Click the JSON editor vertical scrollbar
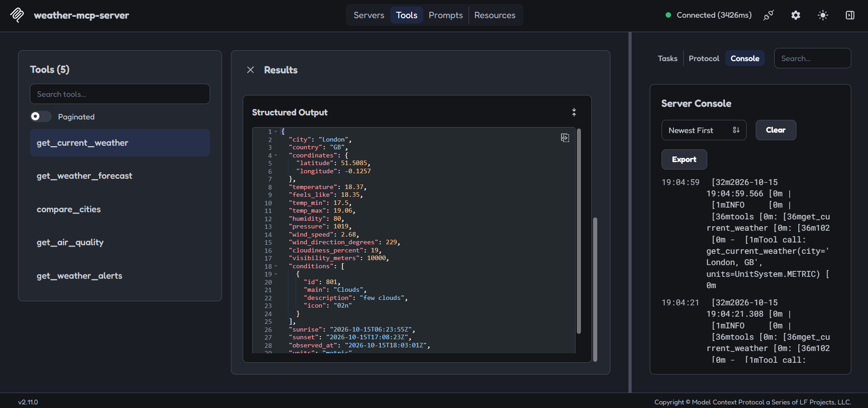Image resolution: width=868 pixels, height=408 pixels. coord(579,231)
